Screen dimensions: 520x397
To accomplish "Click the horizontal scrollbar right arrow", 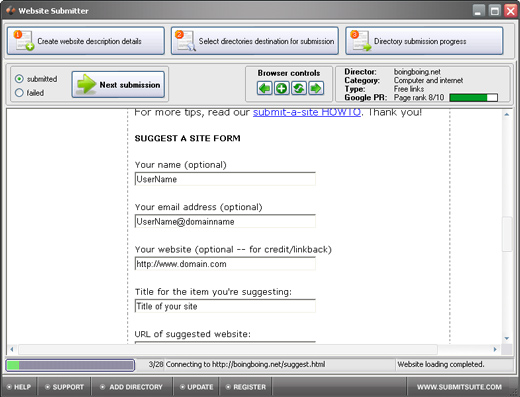I will [495, 349].
